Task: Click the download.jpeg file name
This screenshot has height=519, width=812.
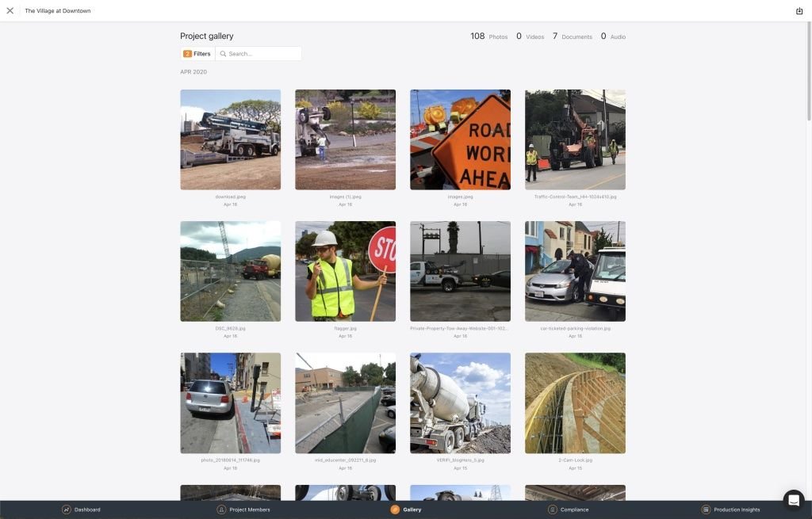Action: pos(231,197)
